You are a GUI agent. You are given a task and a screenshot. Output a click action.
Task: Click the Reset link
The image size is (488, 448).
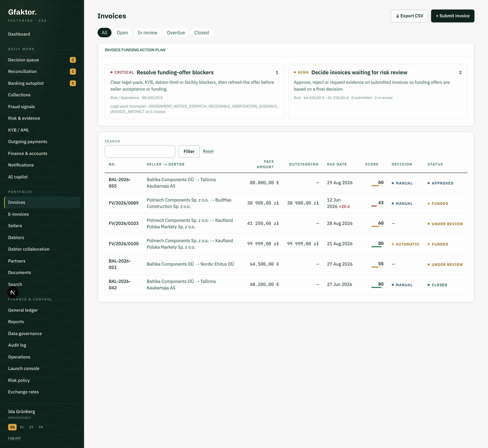208,151
